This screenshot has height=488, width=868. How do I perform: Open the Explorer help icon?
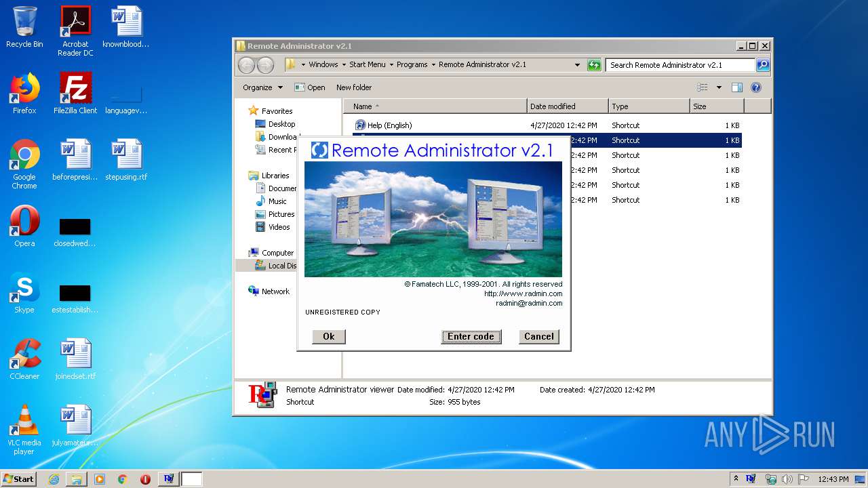point(756,87)
